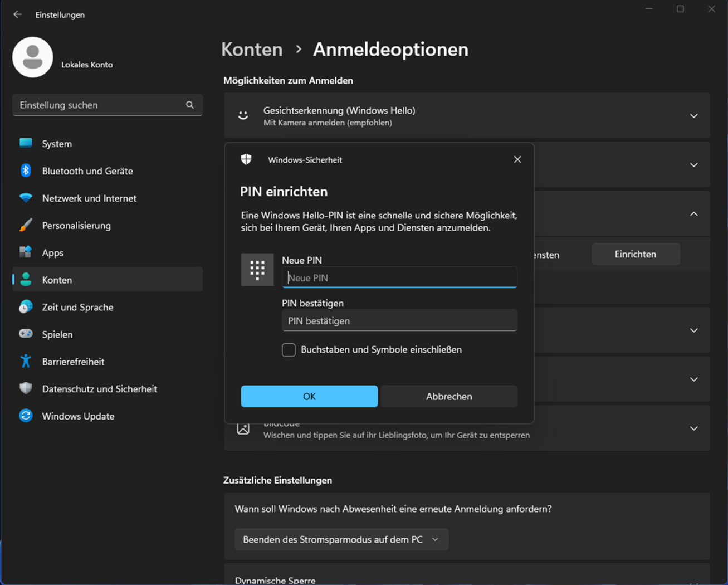This screenshot has width=728, height=585.
Task: Focus the PIN bestätigen text field
Action: [x=399, y=320]
